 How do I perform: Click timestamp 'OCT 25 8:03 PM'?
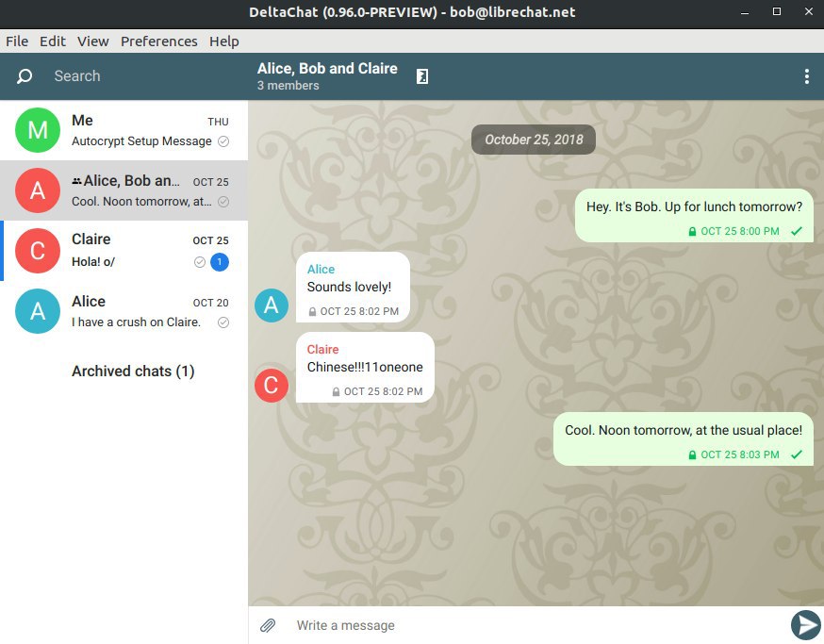[x=740, y=454]
